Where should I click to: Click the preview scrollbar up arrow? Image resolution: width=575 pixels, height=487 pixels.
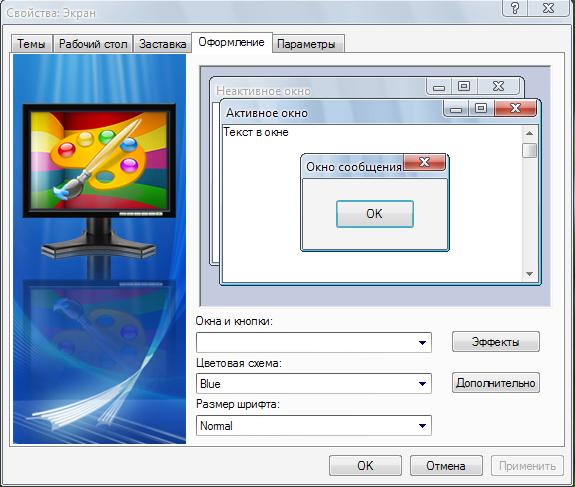(x=529, y=133)
